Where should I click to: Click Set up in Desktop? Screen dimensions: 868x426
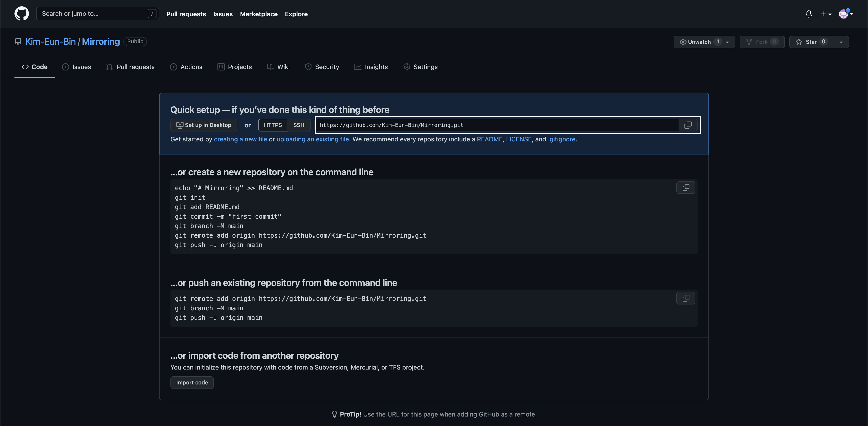pyautogui.click(x=203, y=125)
